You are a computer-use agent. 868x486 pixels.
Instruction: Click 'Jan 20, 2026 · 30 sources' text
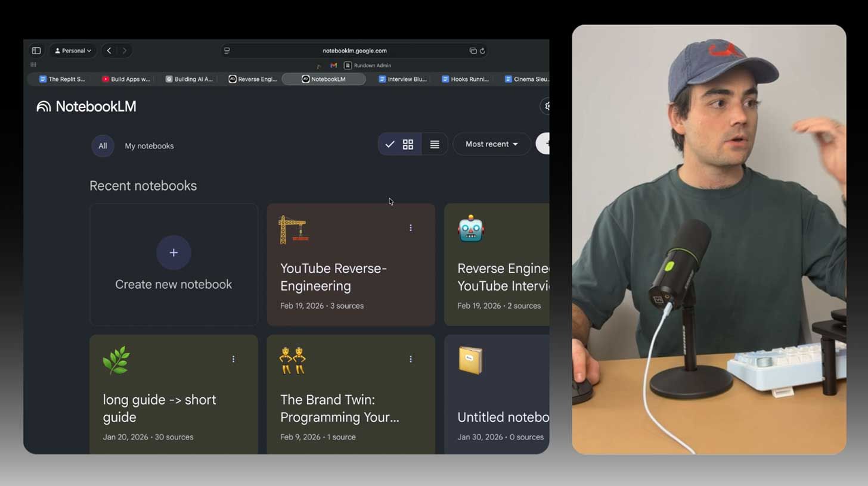(x=148, y=437)
